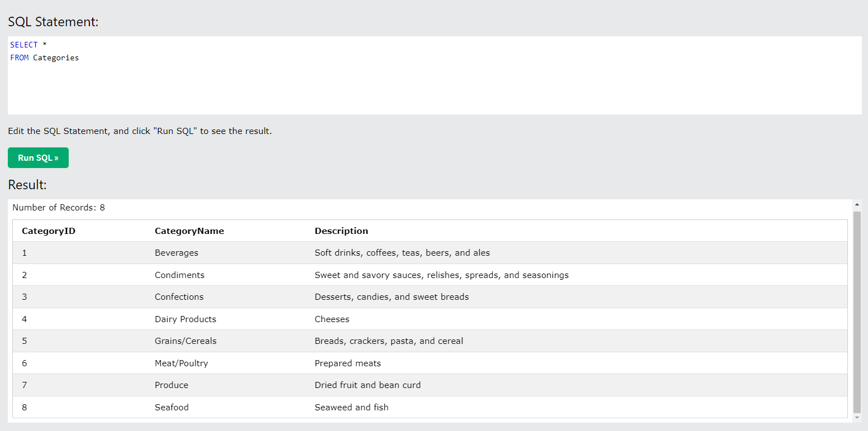Click CategoryID value 1

coord(25,253)
